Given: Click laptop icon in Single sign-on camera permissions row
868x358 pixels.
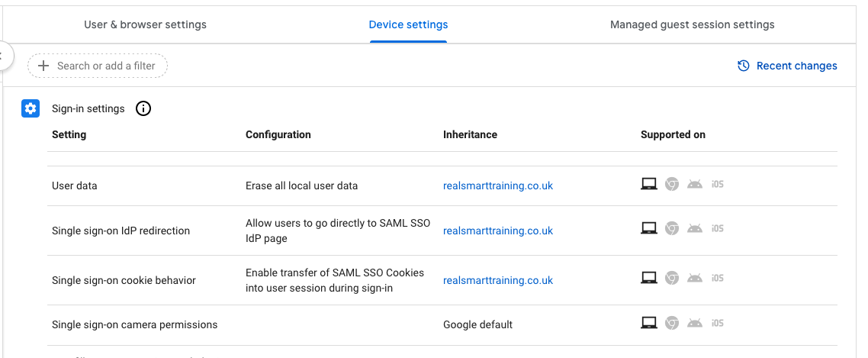Looking at the screenshot, I should (x=648, y=323).
